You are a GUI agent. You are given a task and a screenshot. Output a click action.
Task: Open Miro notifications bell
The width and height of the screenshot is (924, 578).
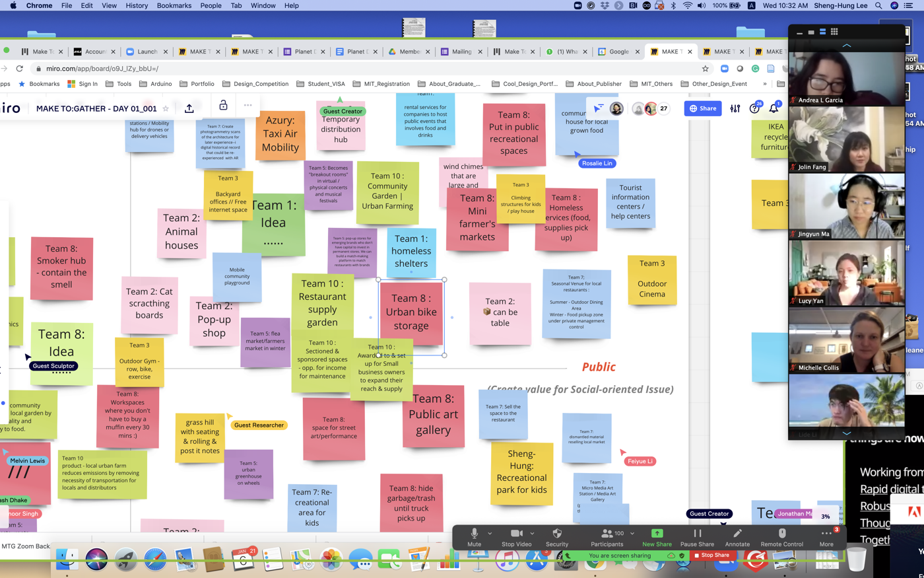click(x=774, y=108)
